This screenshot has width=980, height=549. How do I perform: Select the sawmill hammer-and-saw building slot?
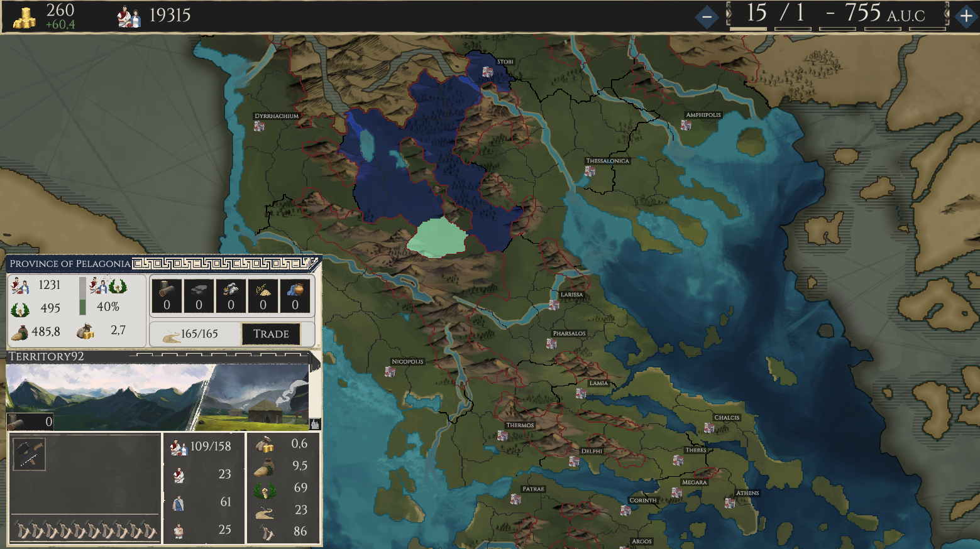(x=30, y=454)
